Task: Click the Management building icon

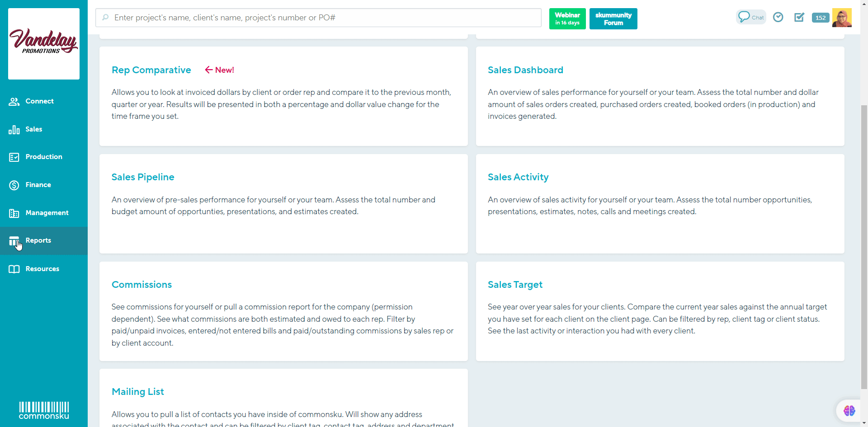Action: [x=14, y=213]
